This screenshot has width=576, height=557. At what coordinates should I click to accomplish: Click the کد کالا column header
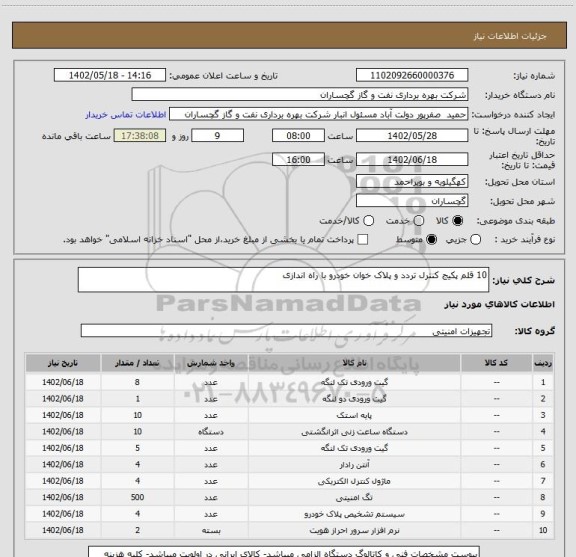496,363
